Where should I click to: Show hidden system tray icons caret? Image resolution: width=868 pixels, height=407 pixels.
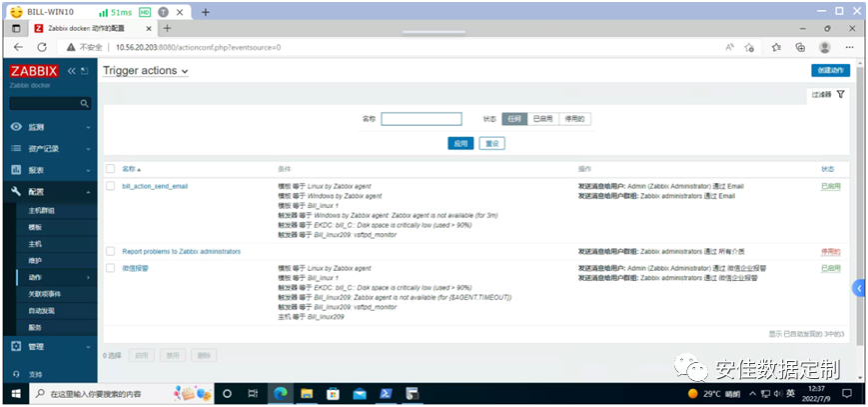(752, 394)
